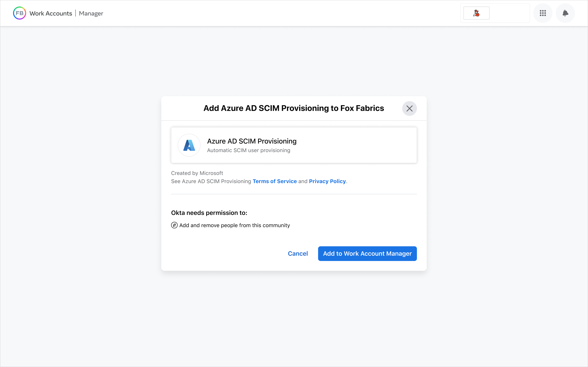Viewport: 588px width, 367px height.
Task: Click the Azure AD provisioning description field
Action: point(248,150)
